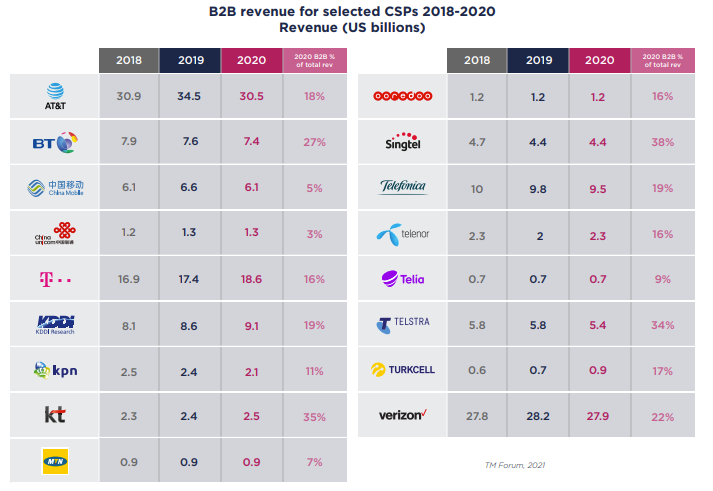Click China Unicom's 3% share cell
This screenshot has width=713, height=491.
point(314,234)
